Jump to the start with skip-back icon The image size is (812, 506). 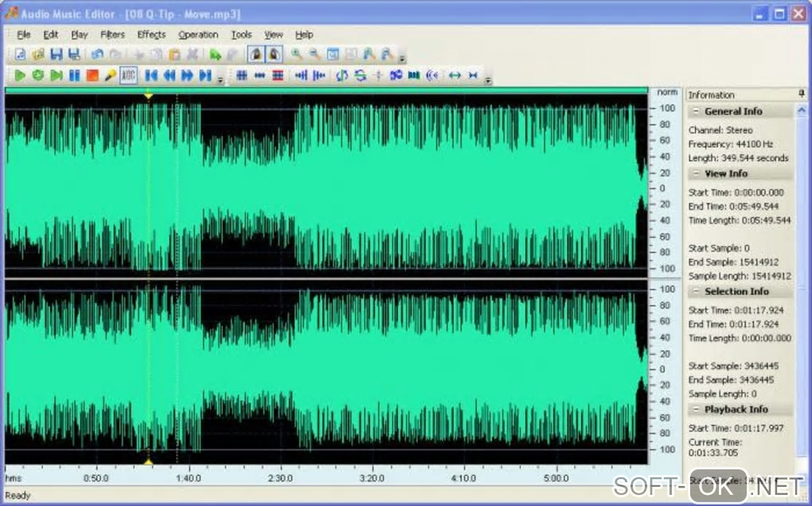(150, 76)
